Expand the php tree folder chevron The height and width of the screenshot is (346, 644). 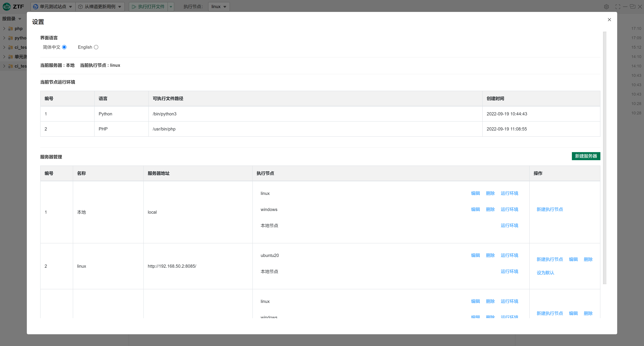click(x=4, y=29)
